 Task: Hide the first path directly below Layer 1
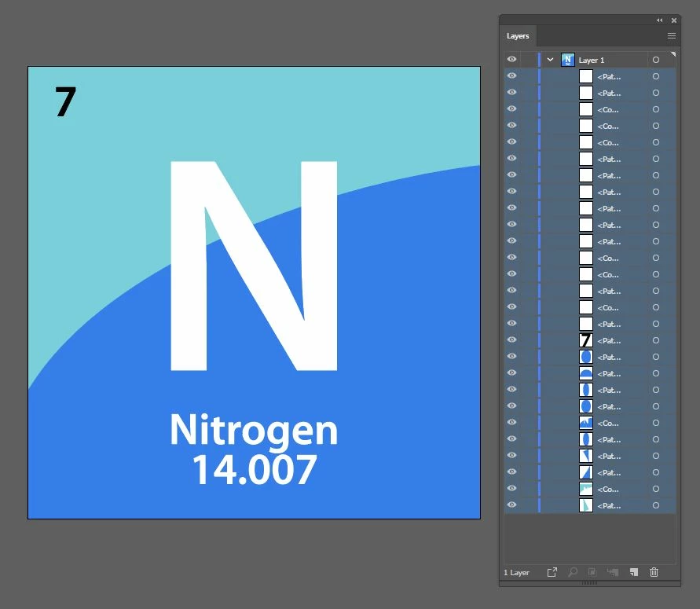click(511, 75)
